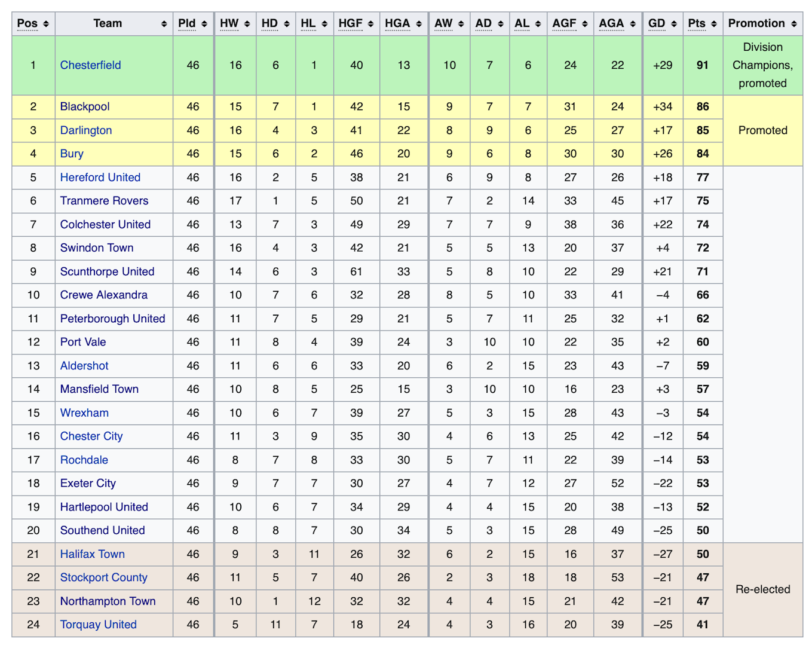Select Bury's 84 points cell
Image resolution: width=812 pixels, height=645 pixels.
703,154
